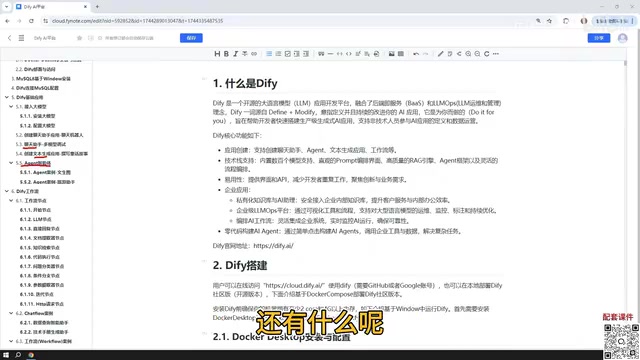The height and width of the screenshot is (360, 640).
Task: Jump to outline item 6.1.10
Action: (37, 294)
